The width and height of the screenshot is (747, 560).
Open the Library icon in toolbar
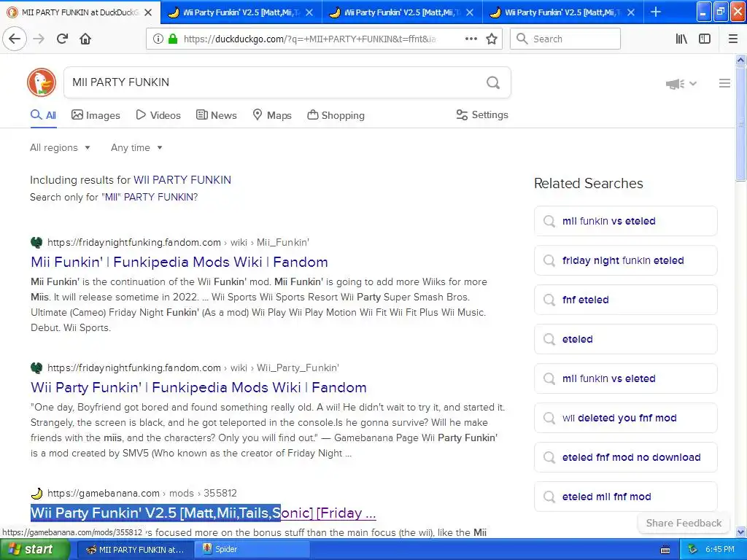click(x=681, y=39)
